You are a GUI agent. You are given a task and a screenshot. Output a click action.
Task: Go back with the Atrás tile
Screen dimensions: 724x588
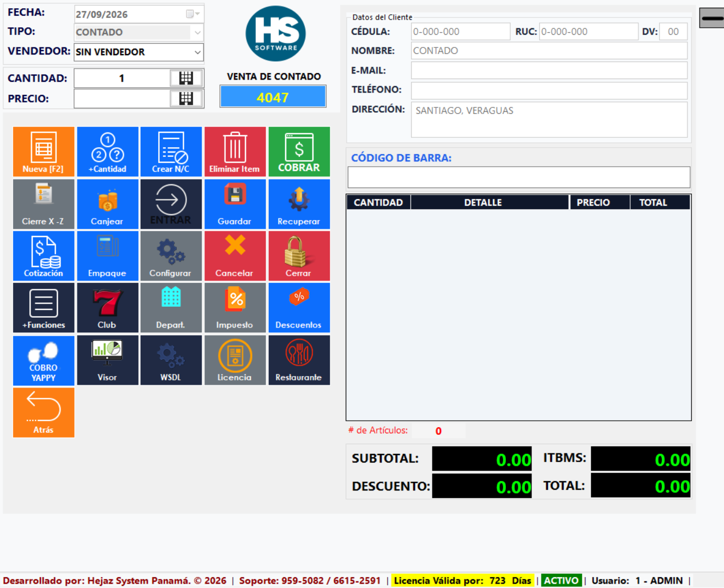44,413
